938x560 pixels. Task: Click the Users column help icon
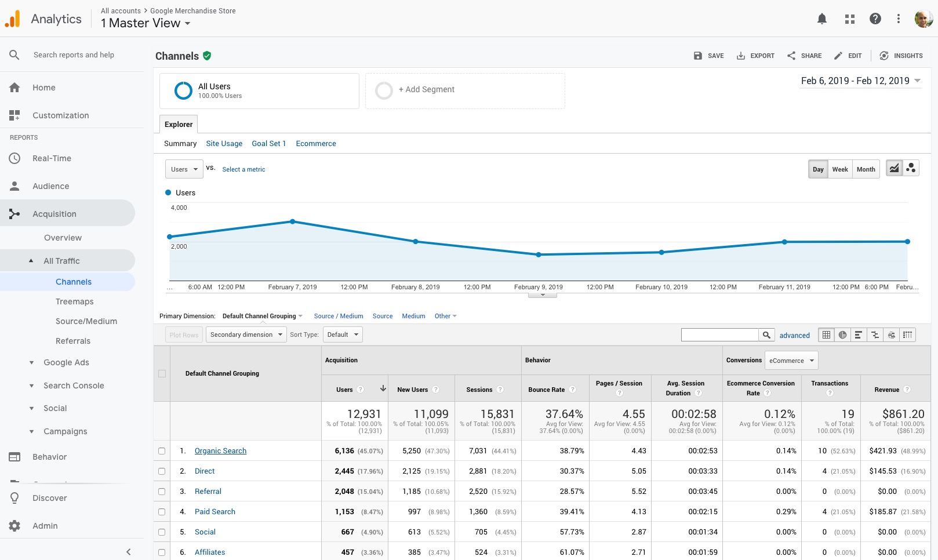click(360, 390)
